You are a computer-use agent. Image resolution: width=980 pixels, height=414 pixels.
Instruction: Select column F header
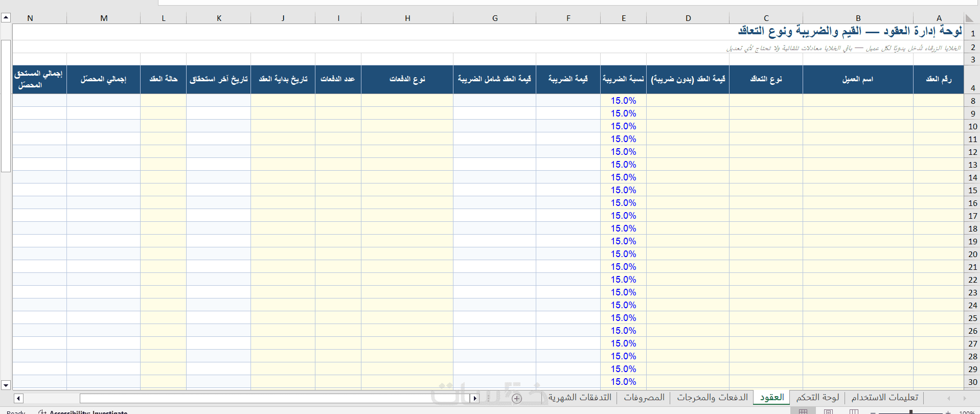coord(568,18)
